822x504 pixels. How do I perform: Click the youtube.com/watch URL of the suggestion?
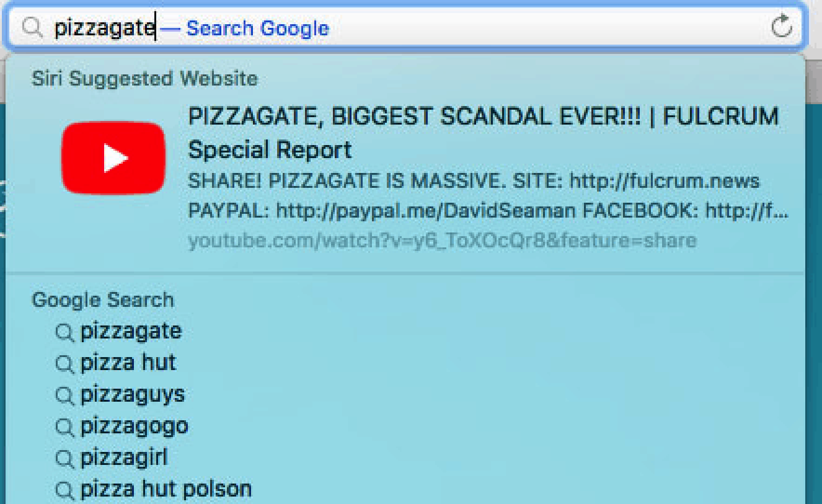click(442, 241)
